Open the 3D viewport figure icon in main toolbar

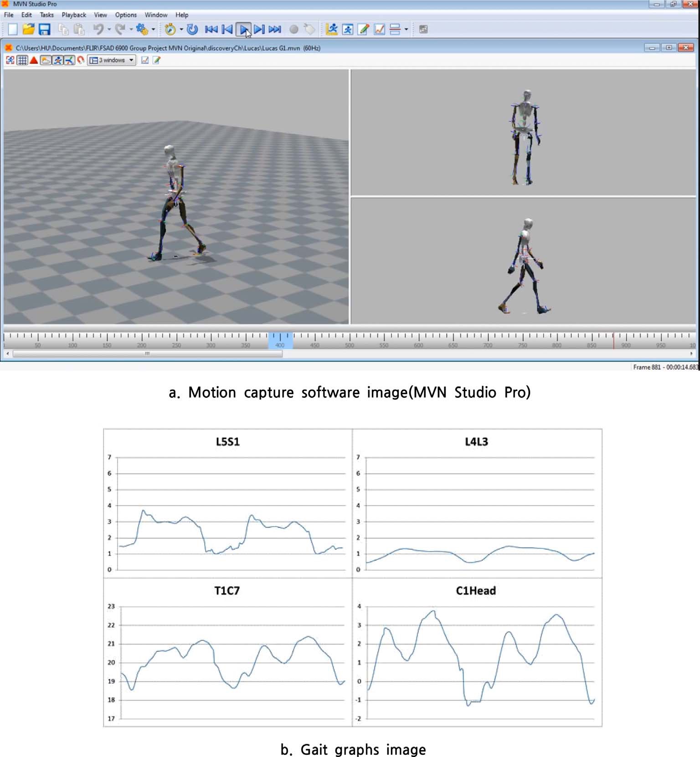point(348,30)
